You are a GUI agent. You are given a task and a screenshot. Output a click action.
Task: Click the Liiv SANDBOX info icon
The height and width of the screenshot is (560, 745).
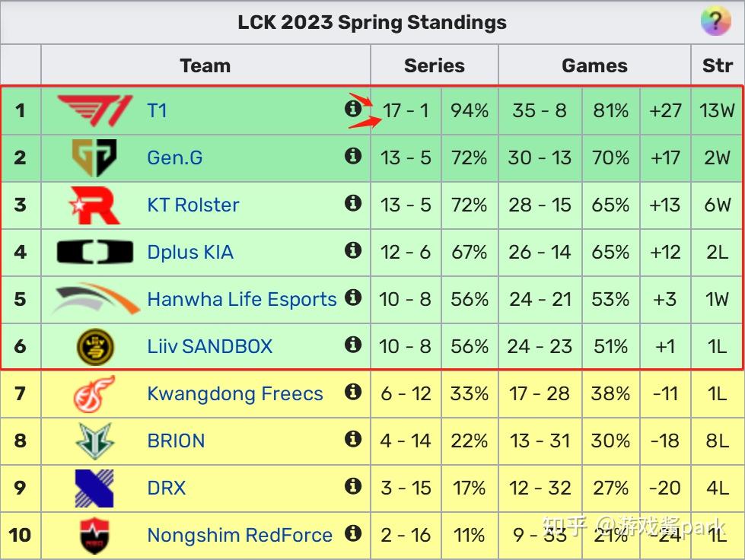coord(352,345)
